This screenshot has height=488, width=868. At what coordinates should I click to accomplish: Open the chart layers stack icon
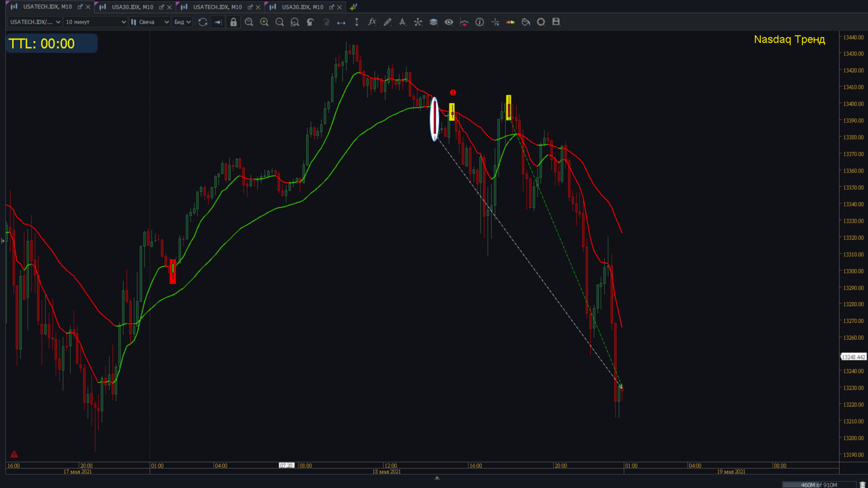433,22
